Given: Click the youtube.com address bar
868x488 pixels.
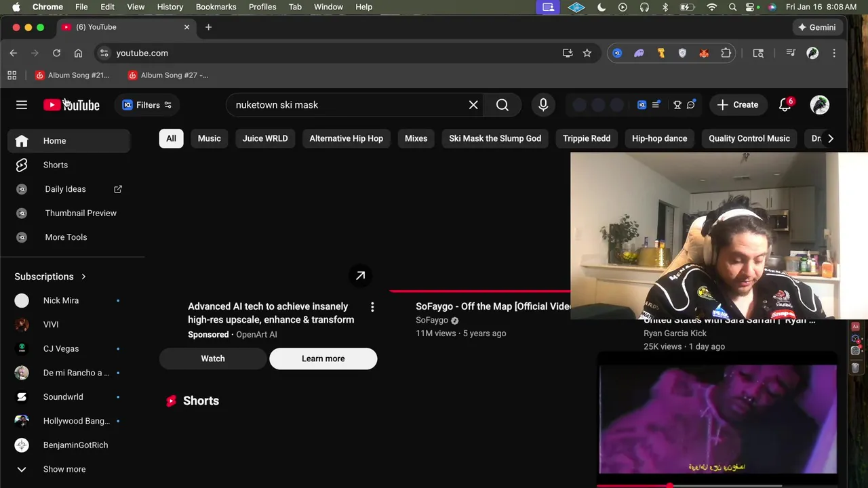Looking at the screenshot, I should [336, 53].
